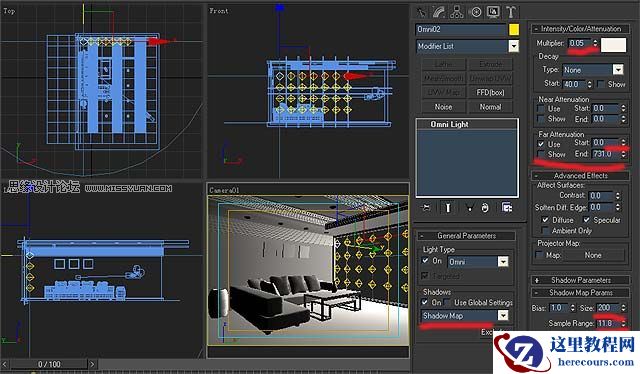Toggle the Diffuse checkbox
640x374 pixels.
pos(545,220)
